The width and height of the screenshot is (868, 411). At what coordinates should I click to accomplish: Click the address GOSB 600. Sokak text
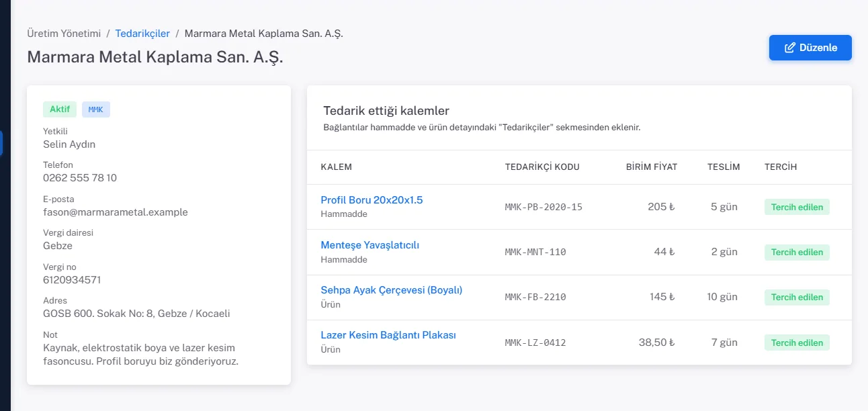136,314
